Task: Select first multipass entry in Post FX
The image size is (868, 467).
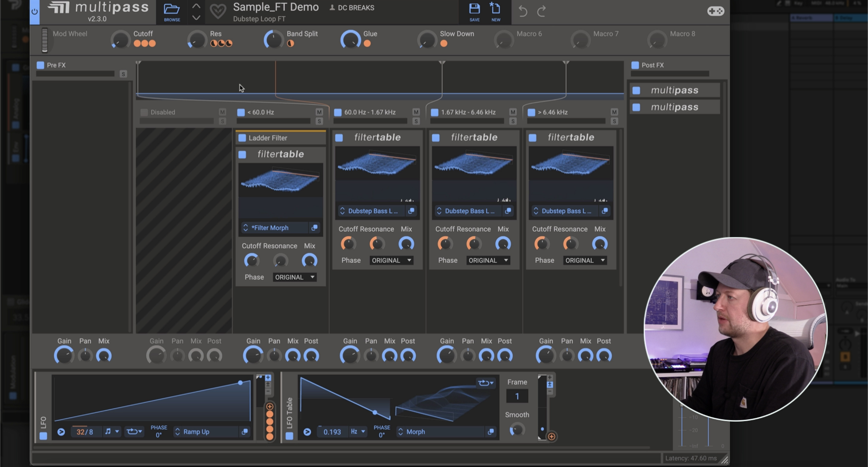Action: coord(675,91)
